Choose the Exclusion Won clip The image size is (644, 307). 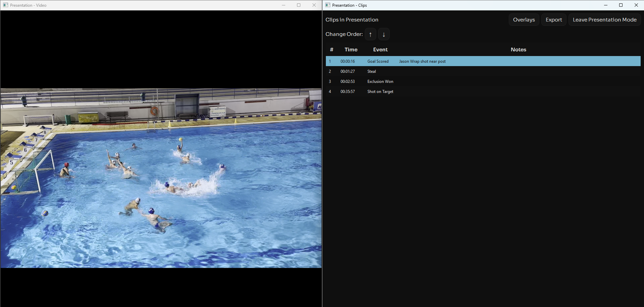380,82
